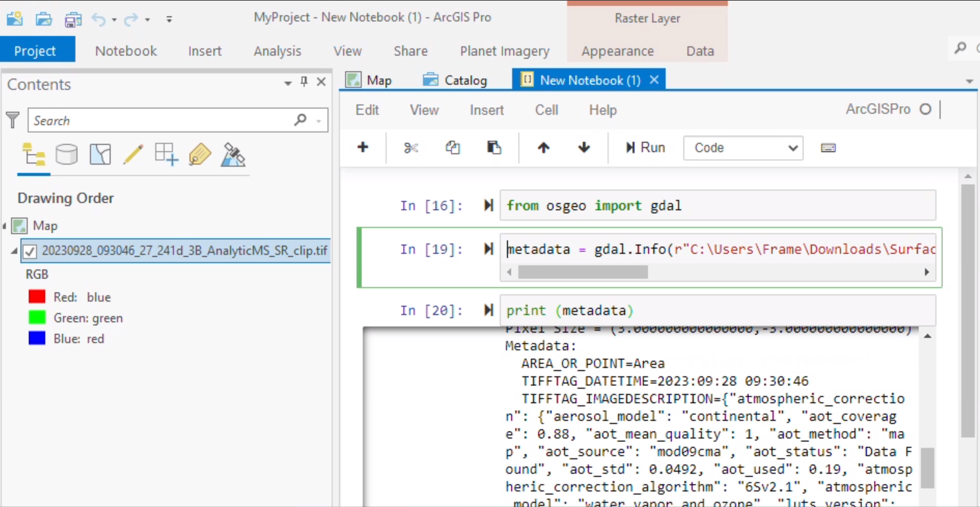Open the Analysis ribbon tab
This screenshot has width=980, height=507.
(277, 50)
